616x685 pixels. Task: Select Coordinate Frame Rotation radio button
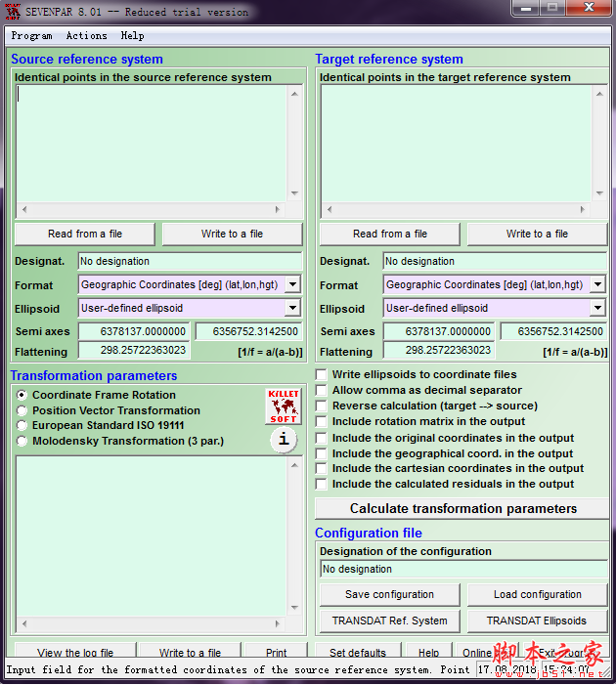[x=22, y=395]
